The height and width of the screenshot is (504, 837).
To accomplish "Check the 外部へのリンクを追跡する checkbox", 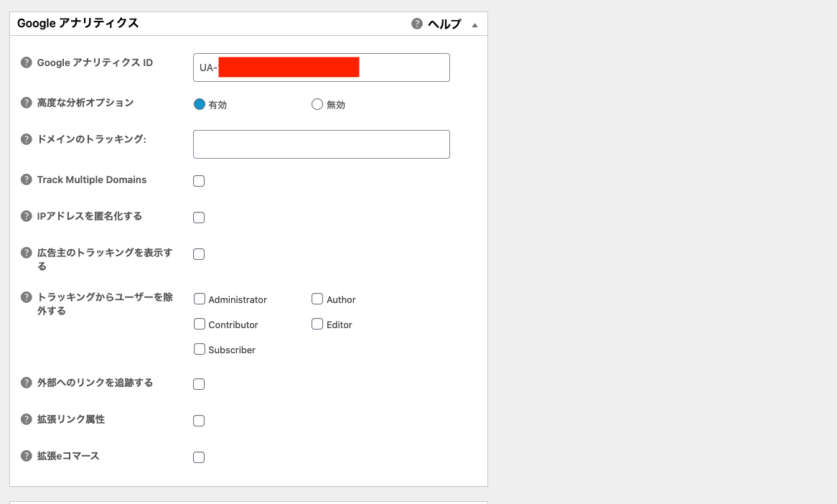I will tap(199, 384).
